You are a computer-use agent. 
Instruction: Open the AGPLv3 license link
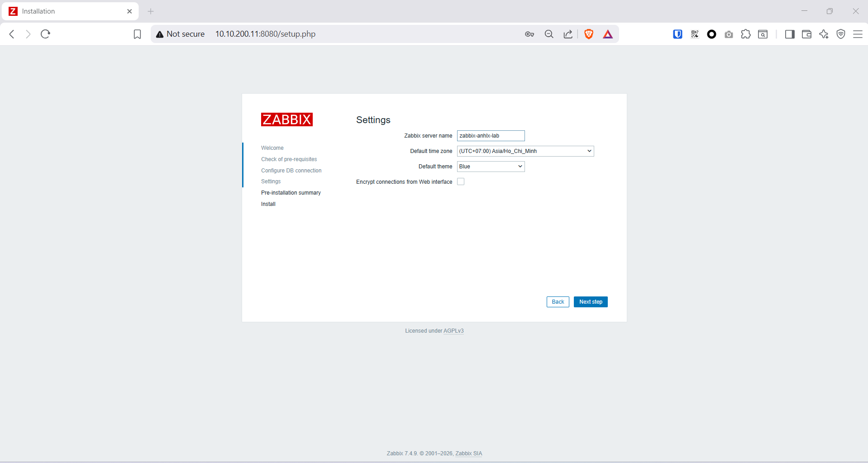[x=453, y=331]
